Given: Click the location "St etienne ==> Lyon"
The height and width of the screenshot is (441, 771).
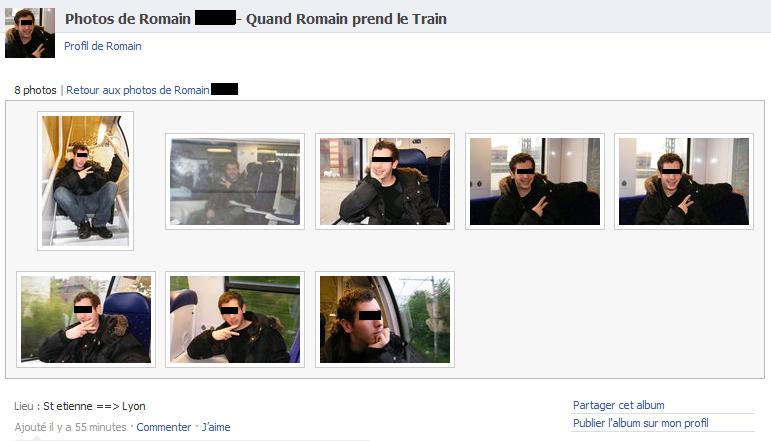Looking at the screenshot, I should (94, 406).
